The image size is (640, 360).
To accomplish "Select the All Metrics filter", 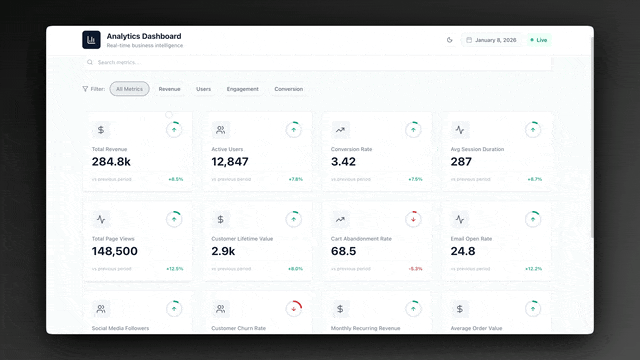I will (129, 89).
